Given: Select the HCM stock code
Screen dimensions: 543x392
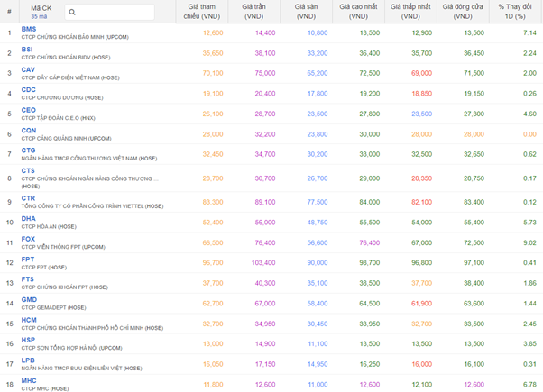Looking at the screenshot, I should click(29, 320).
